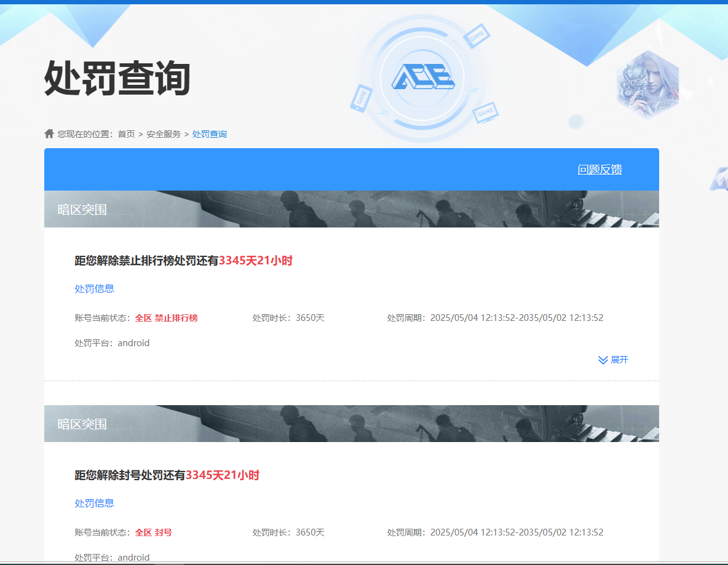Select 处罚查询 in the breadcrumb trail
The height and width of the screenshot is (565, 728).
tap(209, 134)
